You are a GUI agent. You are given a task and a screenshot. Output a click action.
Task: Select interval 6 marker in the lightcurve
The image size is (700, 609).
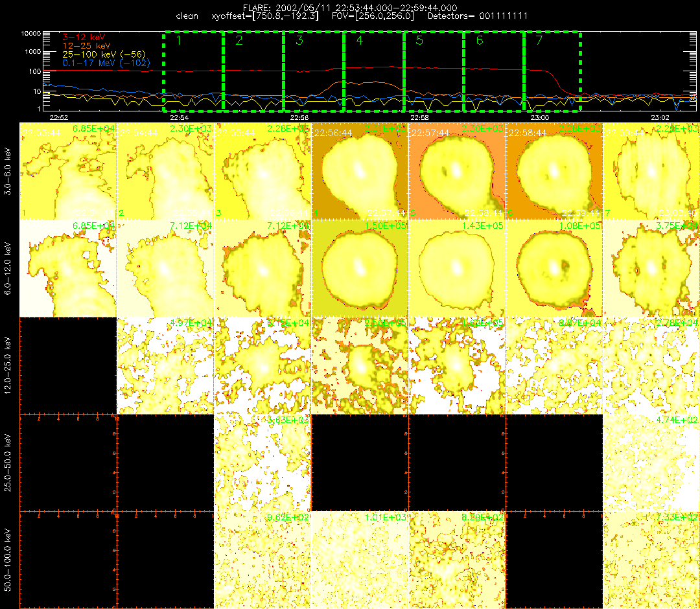pyautogui.click(x=480, y=41)
